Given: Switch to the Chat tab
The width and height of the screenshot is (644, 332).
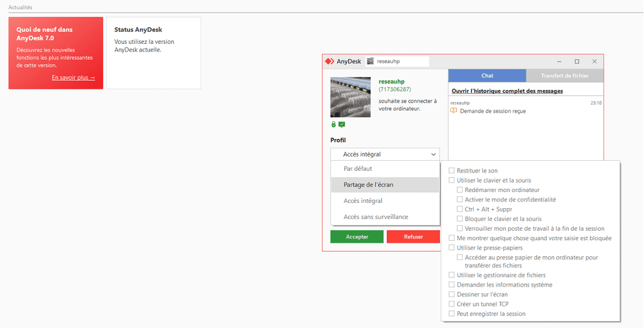Looking at the screenshot, I should pyautogui.click(x=487, y=75).
